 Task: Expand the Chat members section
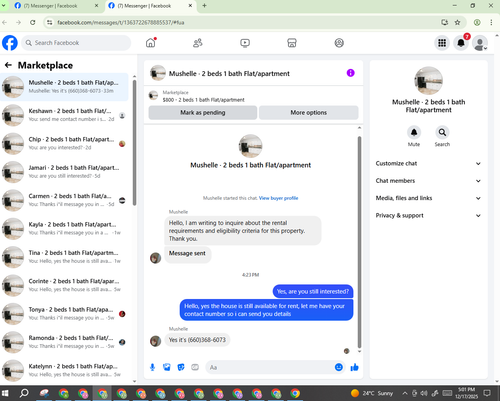[428, 181]
